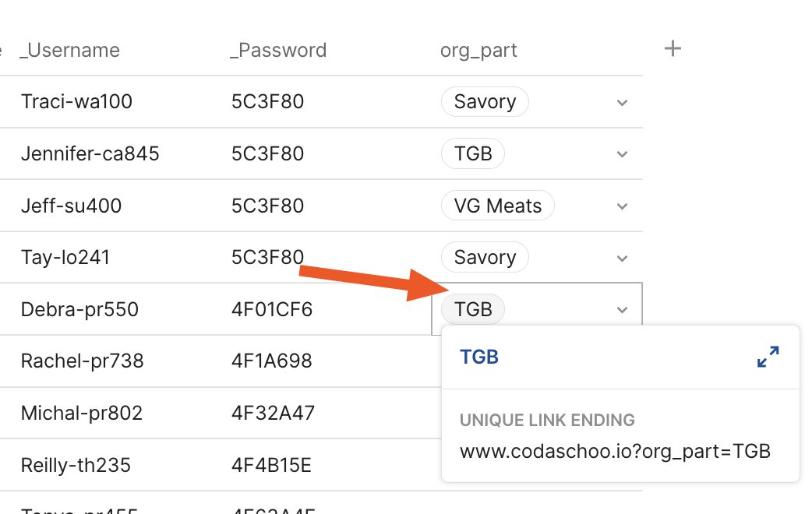Select the 4F01CF6 password cell
This screenshot has width=812, height=514.
tap(272, 309)
